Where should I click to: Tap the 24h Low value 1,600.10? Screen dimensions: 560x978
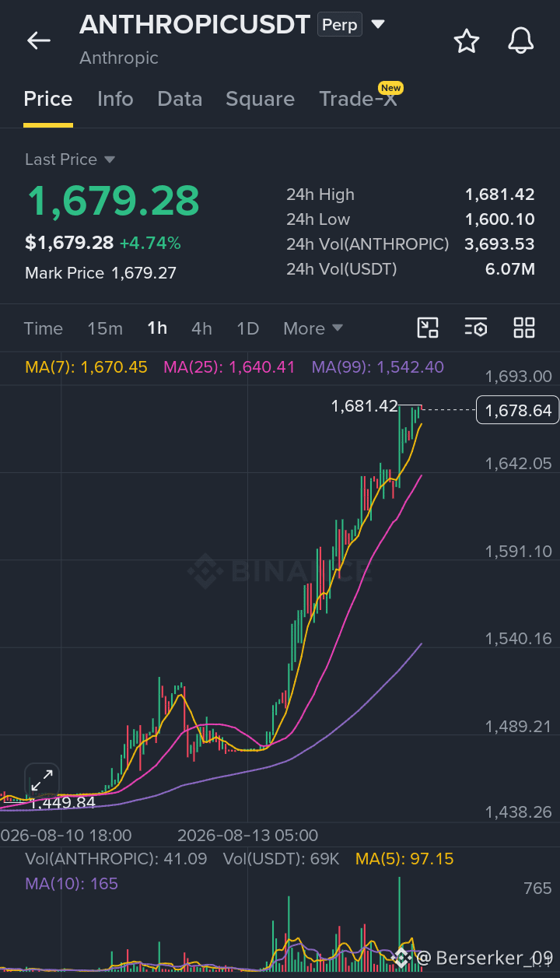click(x=500, y=219)
